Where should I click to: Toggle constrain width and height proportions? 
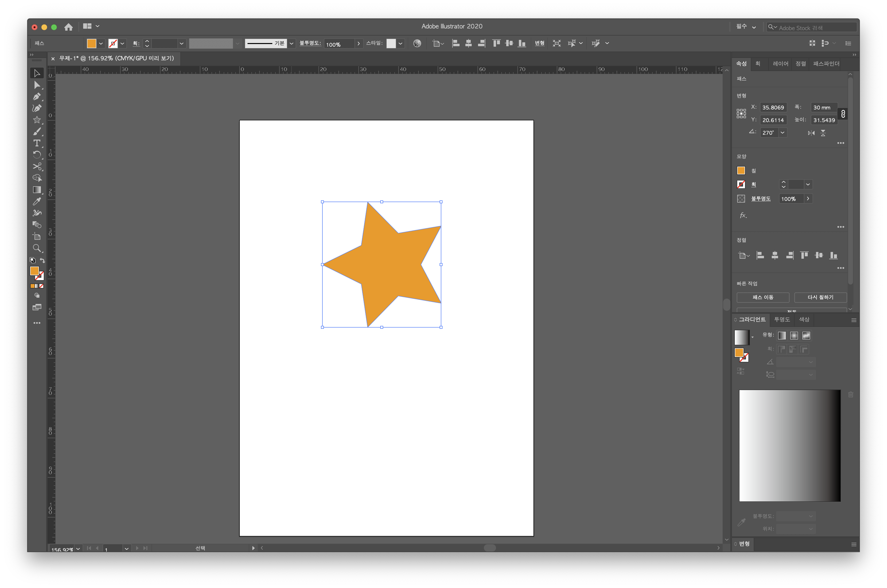coord(843,114)
